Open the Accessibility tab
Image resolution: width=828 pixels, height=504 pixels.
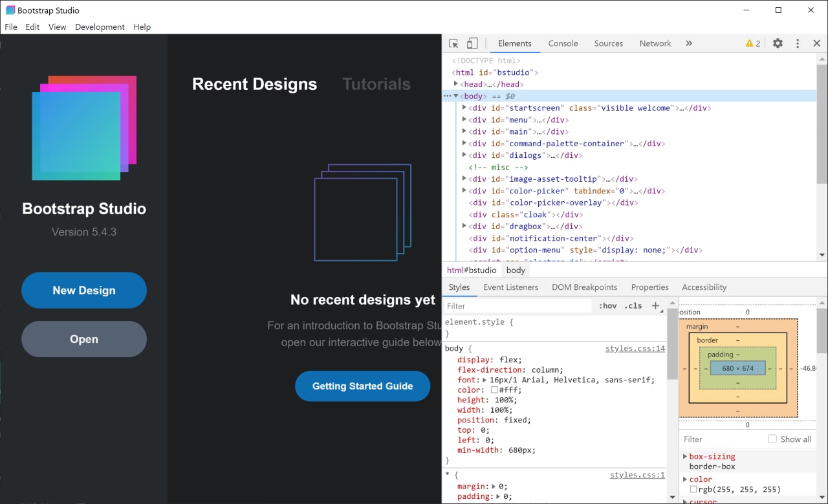point(704,287)
